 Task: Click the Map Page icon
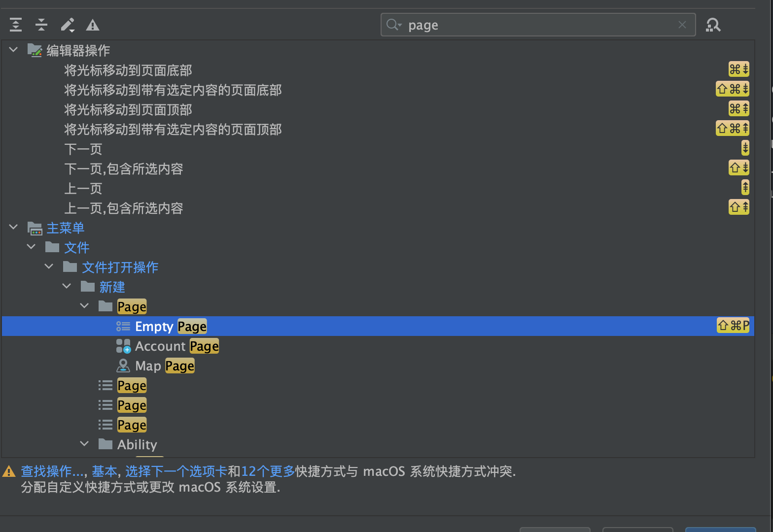tap(123, 366)
